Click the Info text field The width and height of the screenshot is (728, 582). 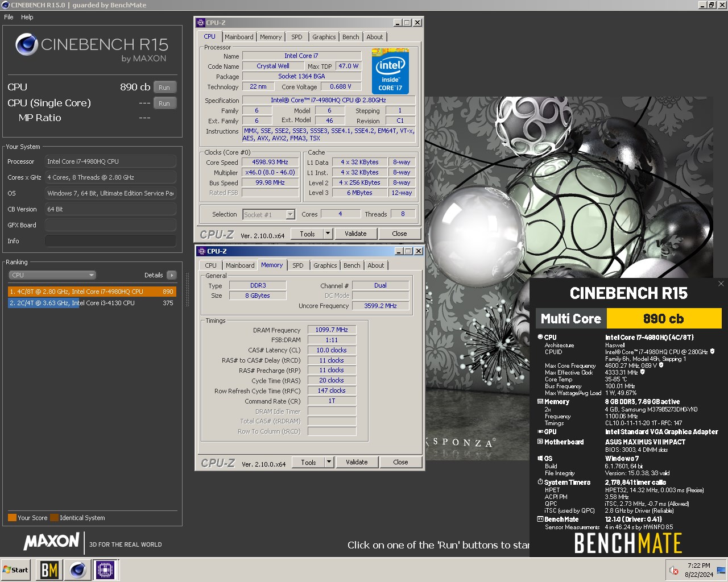pos(110,241)
